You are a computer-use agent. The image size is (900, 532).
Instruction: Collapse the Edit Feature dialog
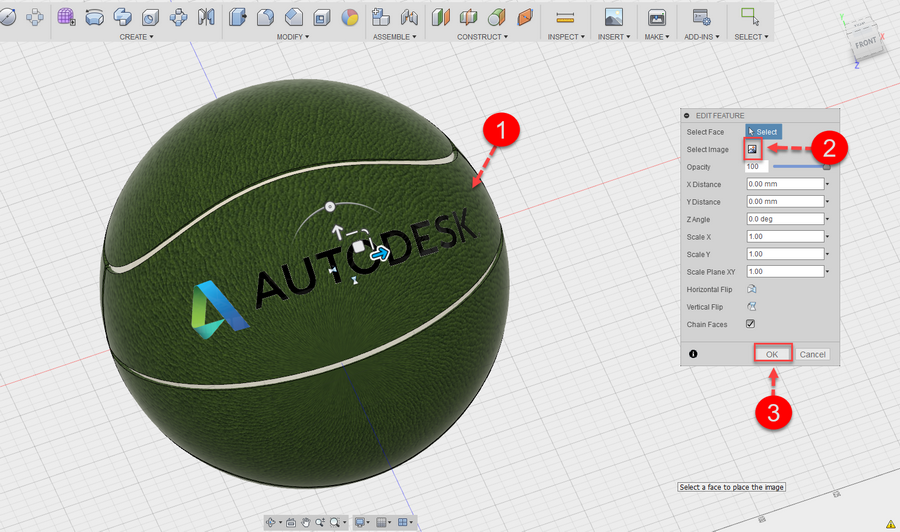pyautogui.click(x=687, y=115)
